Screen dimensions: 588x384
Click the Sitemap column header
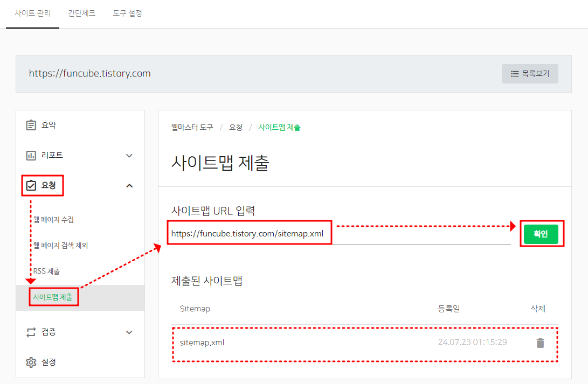(x=195, y=309)
